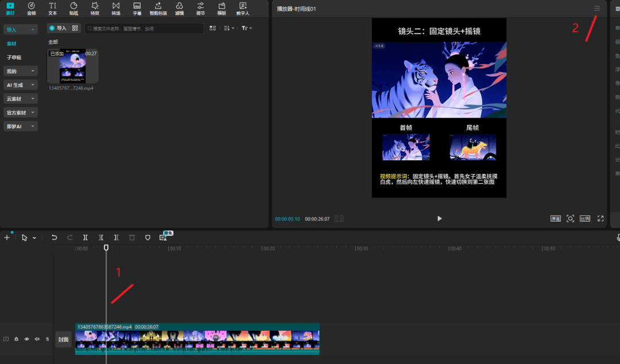Image resolution: width=620 pixels, height=364 pixels.
Task: Mute the track with the speaker icon
Action: 37,339
